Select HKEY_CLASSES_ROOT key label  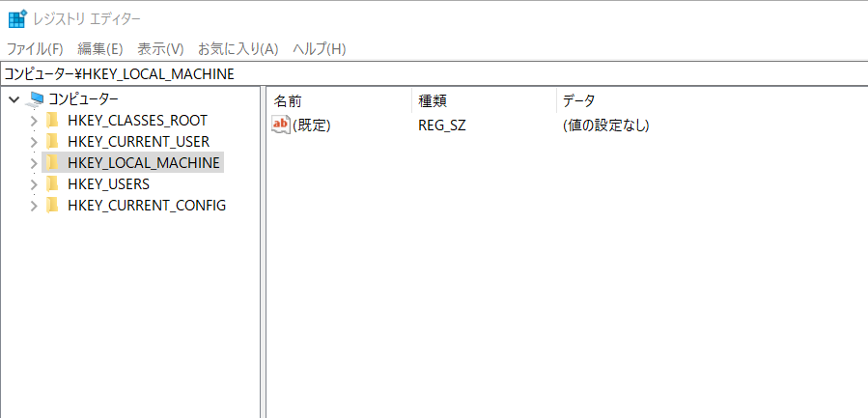(x=137, y=120)
